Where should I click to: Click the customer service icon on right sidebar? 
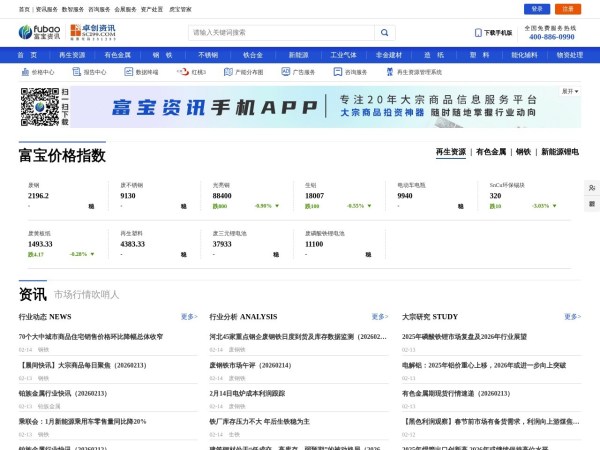point(592,188)
